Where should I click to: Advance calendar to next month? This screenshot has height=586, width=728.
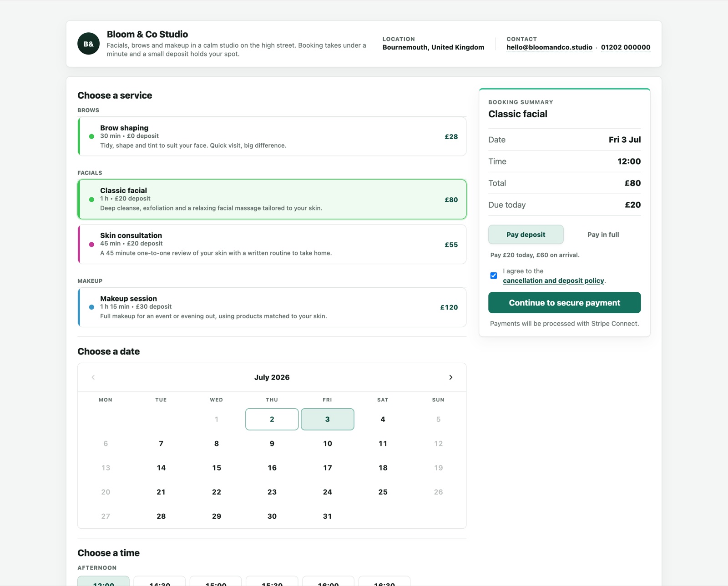click(451, 377)
